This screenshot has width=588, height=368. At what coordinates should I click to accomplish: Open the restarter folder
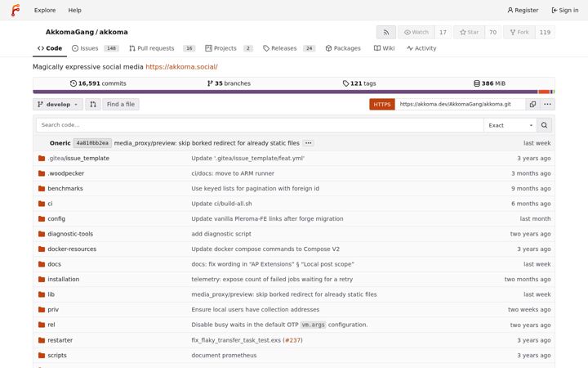[x=60, y=340]
